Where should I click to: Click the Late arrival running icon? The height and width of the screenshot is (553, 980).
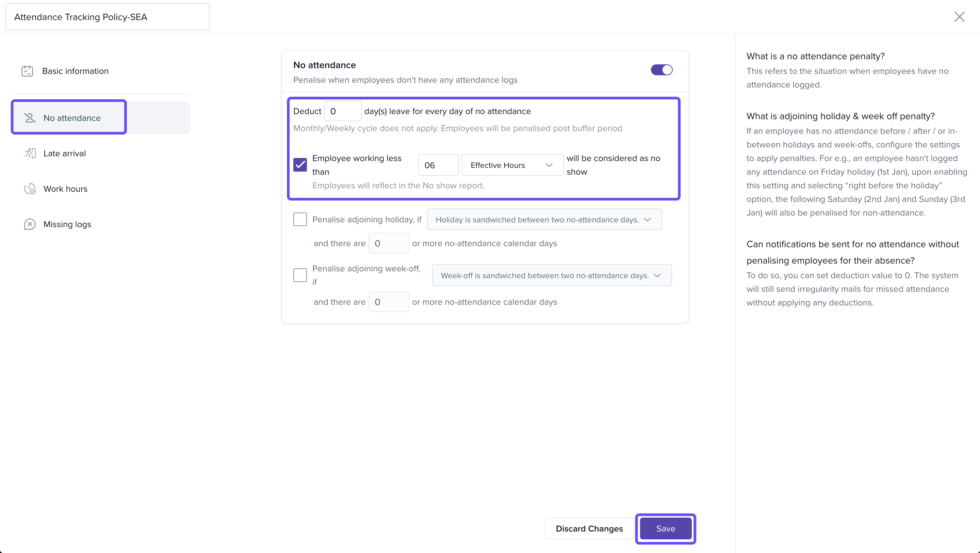click(x=30, y=153)
